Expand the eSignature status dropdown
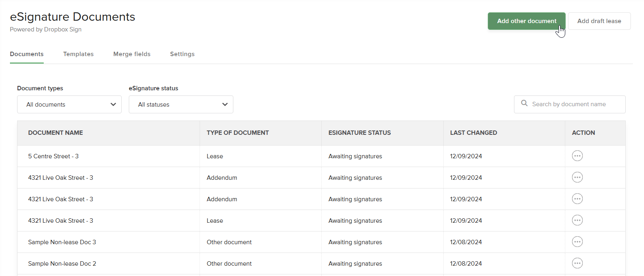This screenshot has width=644, height=276. pos(181,104)
